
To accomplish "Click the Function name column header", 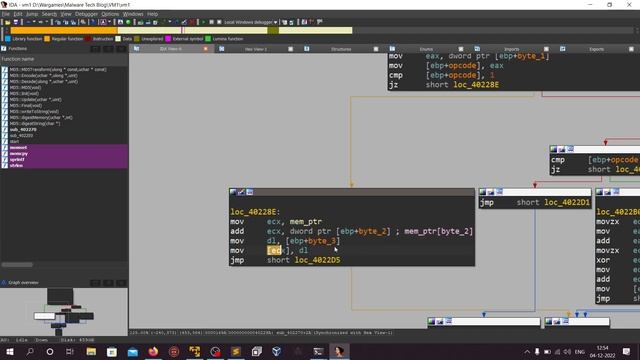I will [x=64, y=59].
